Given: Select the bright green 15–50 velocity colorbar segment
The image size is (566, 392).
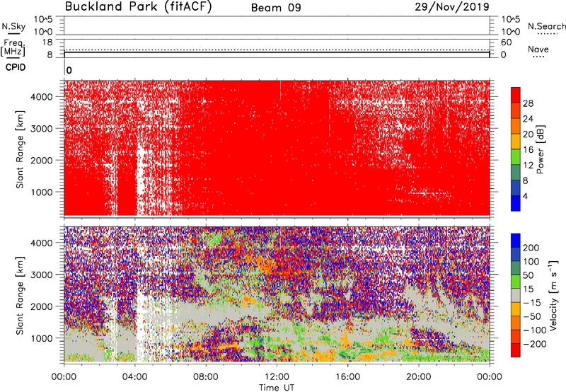Looking at the screenshot, I should click(516, 282).
